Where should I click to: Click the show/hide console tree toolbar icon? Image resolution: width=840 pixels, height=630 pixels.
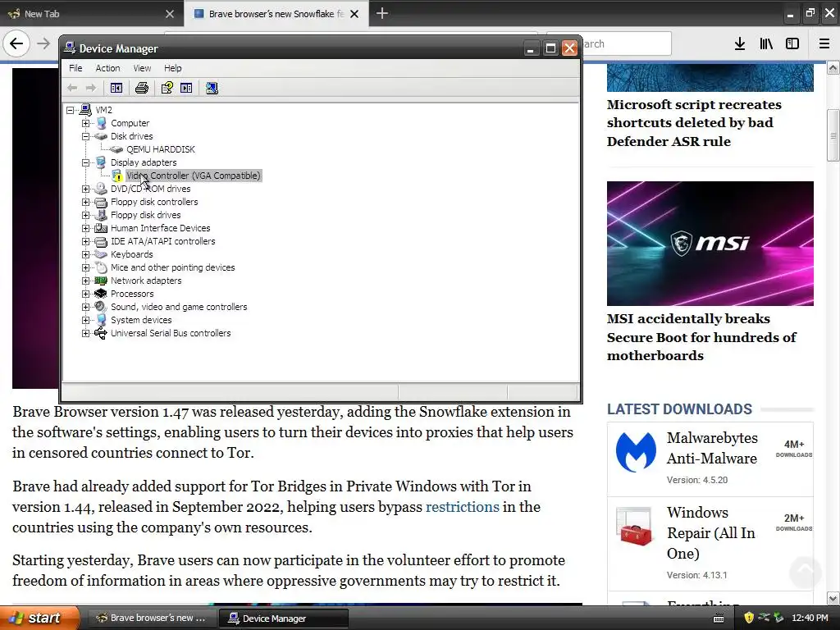[x=116, y=88]
